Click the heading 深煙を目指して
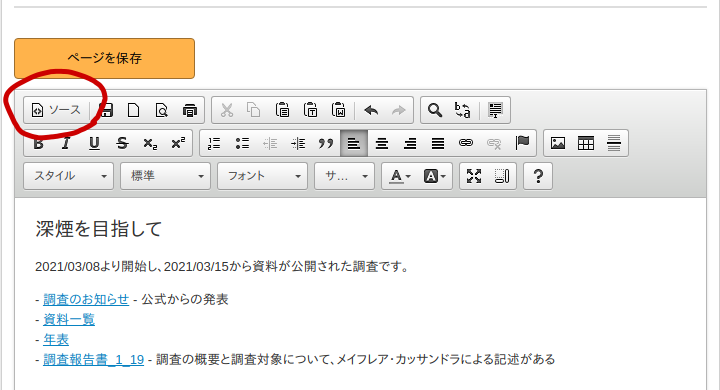The height and width of the screenshot is (390, 720). 99,229
